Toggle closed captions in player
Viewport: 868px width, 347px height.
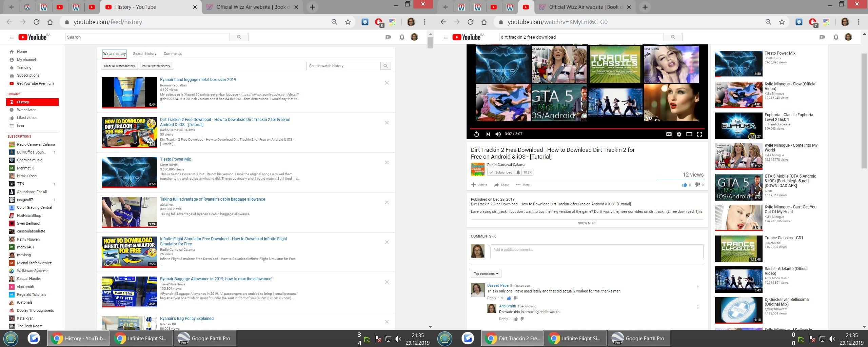tap(669, 134)
